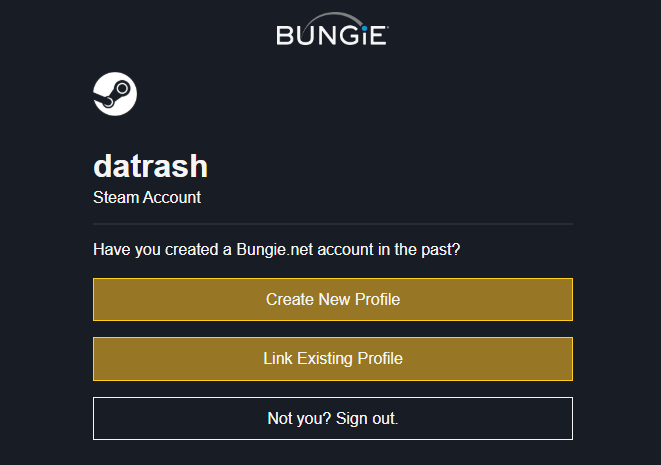
Task: Click the words Not you? Sign out.
Action: point(333,419)
